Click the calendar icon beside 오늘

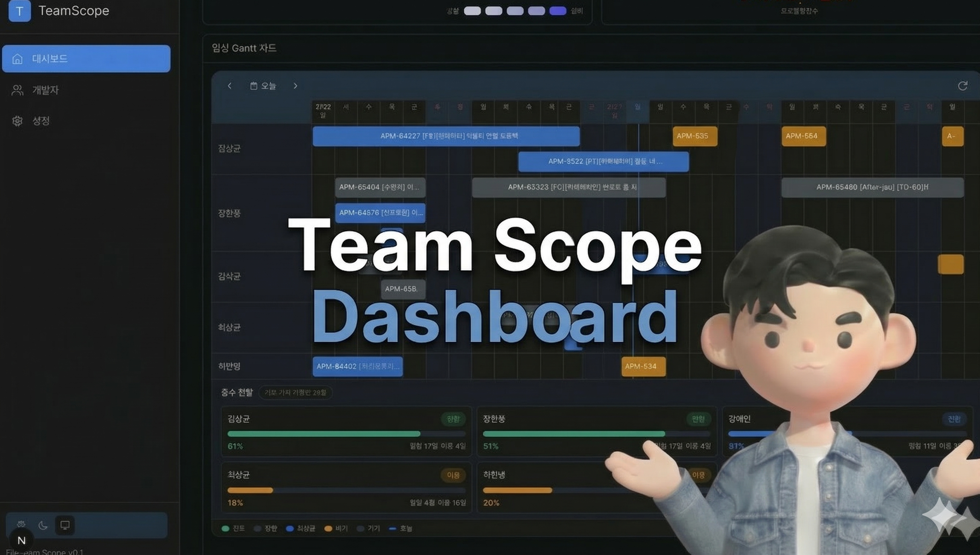(253, 86)
